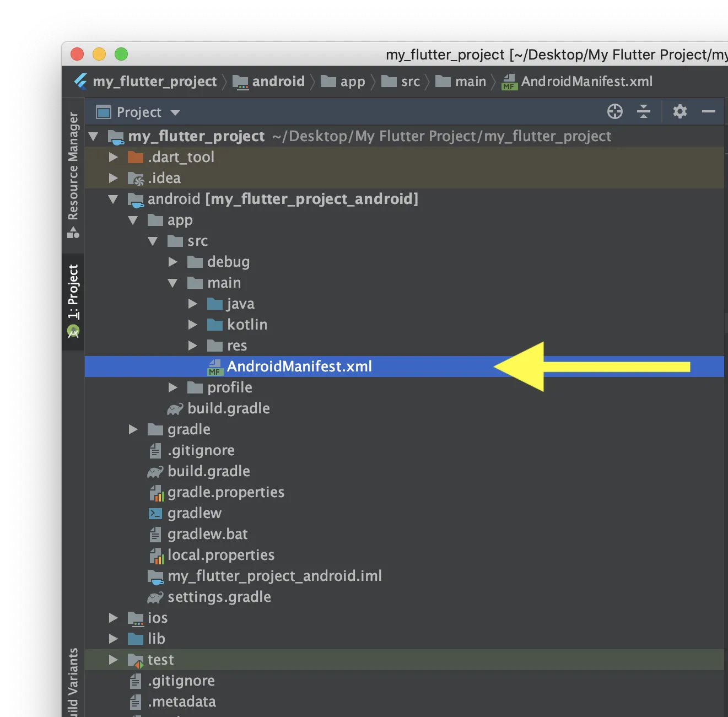Open the Project panel settings gear
Viewport: 728px width, 717px height.
(680, 112)
